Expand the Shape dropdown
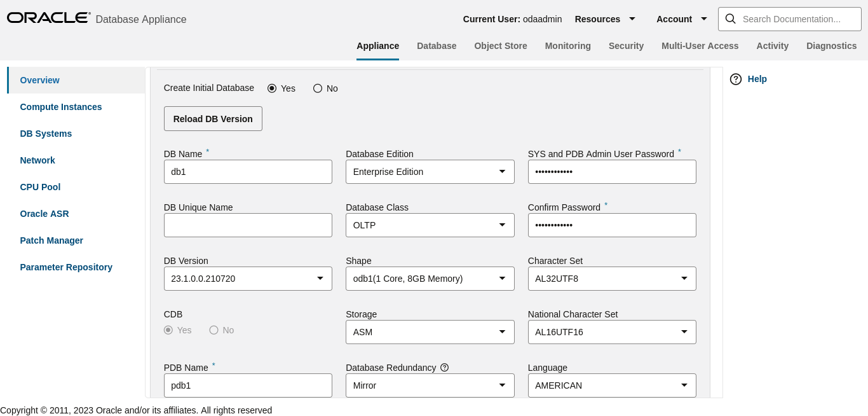The height and width of the screenshot is (416, 868). [x=430, y=279]
